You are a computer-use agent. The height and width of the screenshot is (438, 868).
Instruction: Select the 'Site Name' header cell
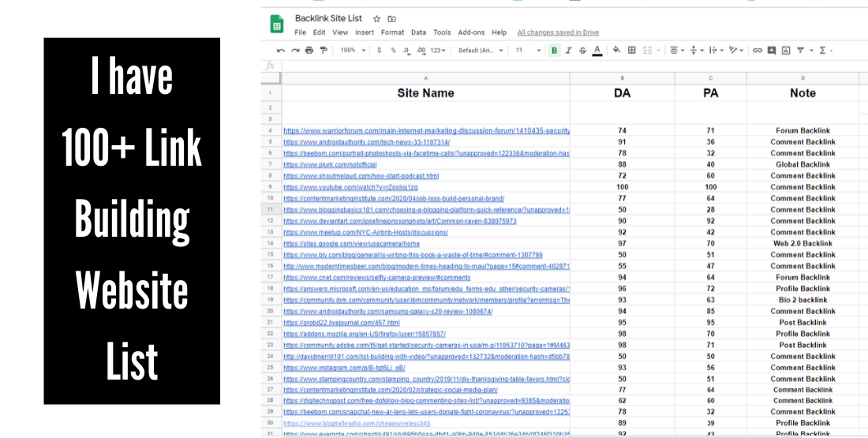pos(426,93)
